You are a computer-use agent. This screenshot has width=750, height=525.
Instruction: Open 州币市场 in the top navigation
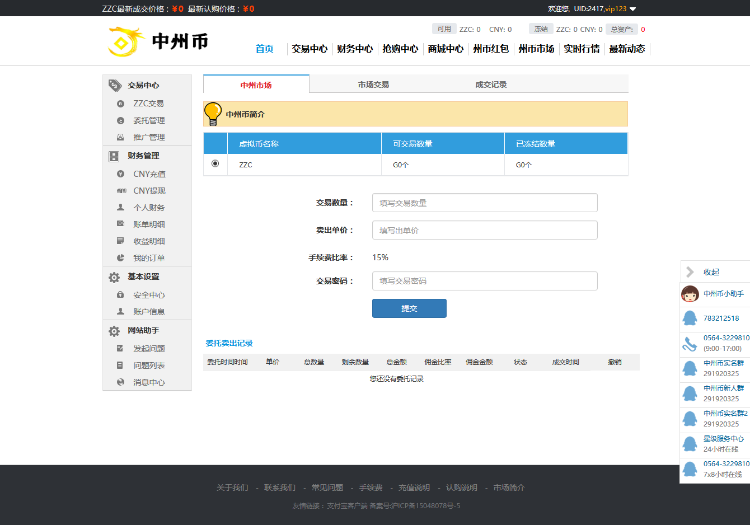[x=536, y=49]
